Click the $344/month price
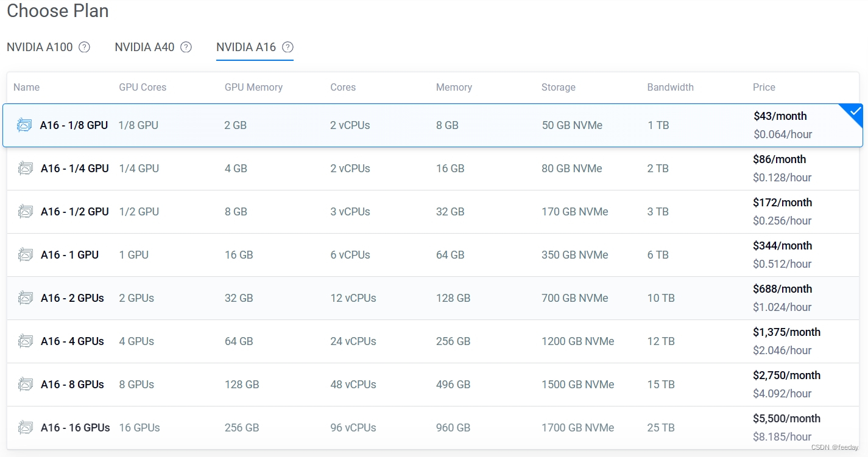This screenshot has width=868, height=457. [x=783, y=246]
